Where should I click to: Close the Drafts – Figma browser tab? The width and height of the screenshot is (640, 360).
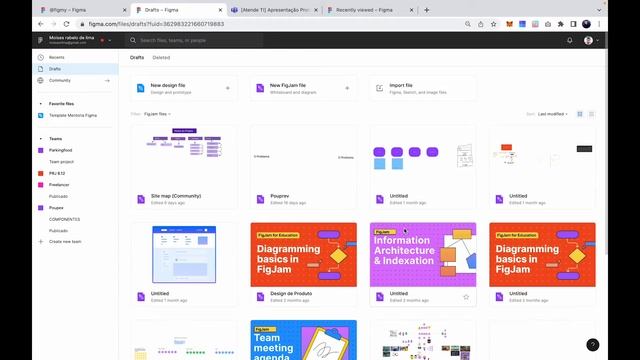point(220,10)
